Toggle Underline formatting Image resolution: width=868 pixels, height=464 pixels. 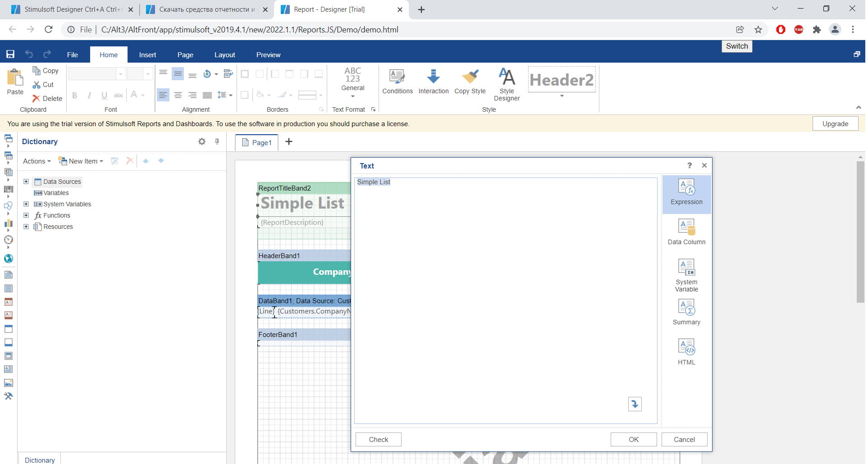point(104,95)
